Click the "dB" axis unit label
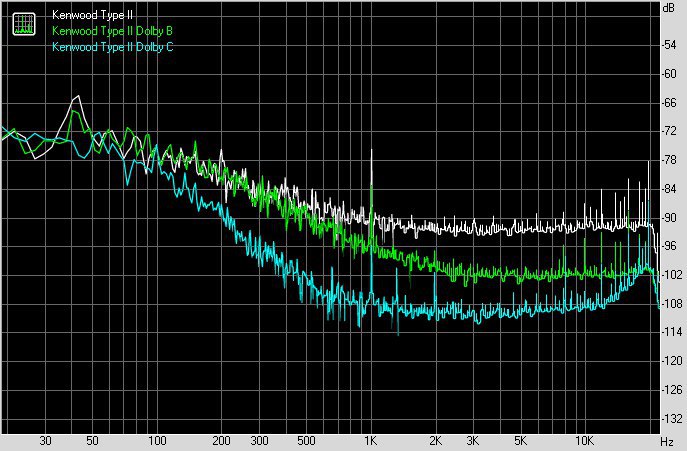The image size is (687, 451). pos(669,7)
